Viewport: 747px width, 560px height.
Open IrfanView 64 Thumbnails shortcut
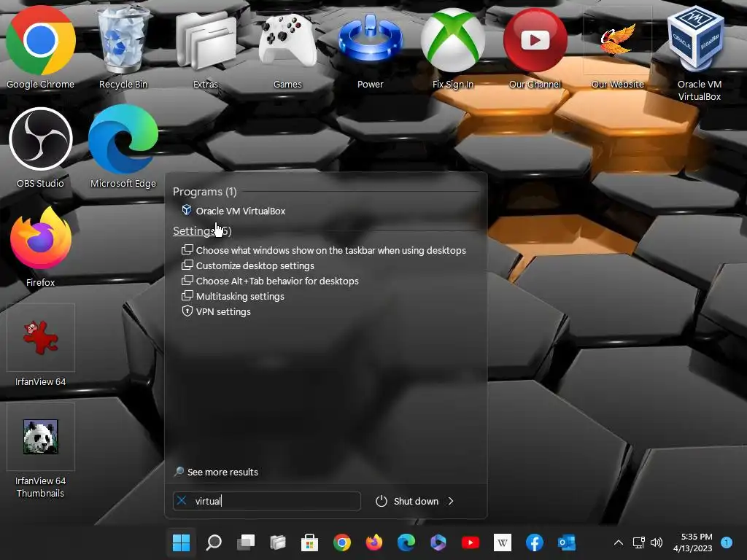(x=41, y=450)
